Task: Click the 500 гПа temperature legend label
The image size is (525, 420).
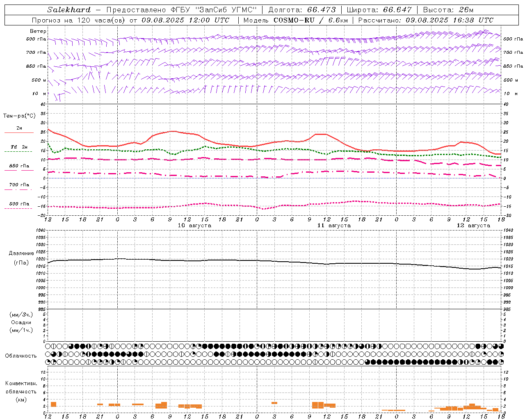Action: (19, 204)
